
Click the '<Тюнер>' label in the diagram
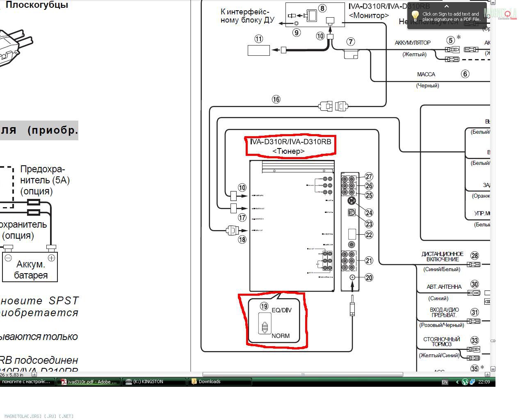click(x=288, y=151)
